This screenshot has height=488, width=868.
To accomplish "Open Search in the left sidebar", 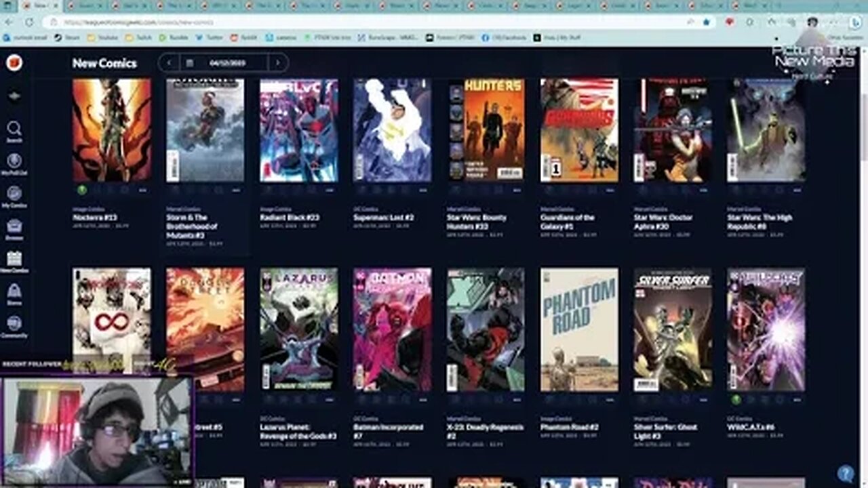I will coord(14,131).
